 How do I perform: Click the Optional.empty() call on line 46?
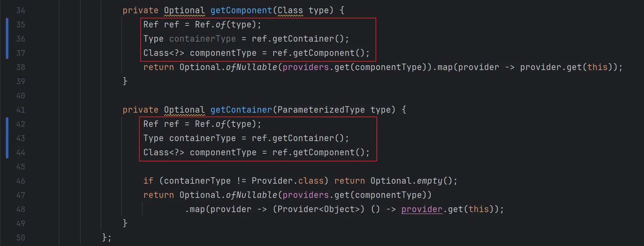pyautogui.click(x=413, y=181)
